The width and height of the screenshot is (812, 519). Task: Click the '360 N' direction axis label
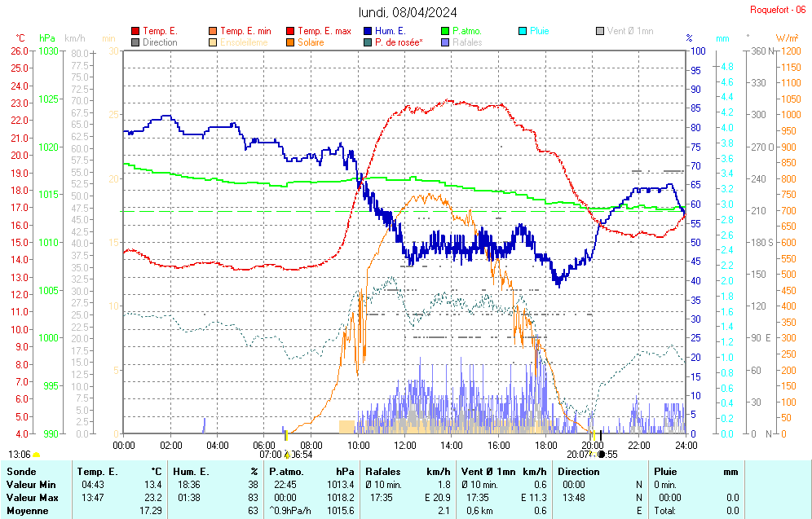[764, 51]
